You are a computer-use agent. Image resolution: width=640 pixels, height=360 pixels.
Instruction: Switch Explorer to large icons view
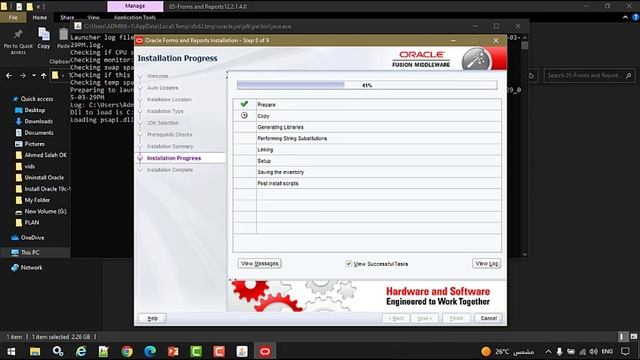[x=633, y=337]
